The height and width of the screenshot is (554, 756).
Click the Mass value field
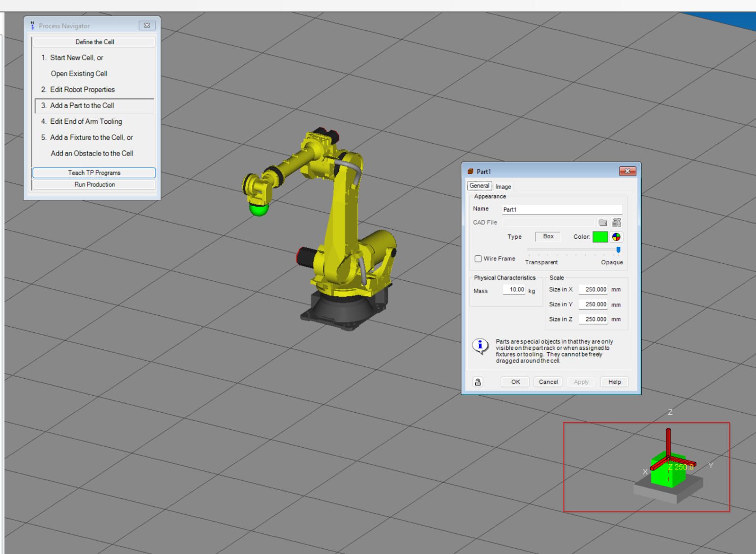click(x=514, y=290)
